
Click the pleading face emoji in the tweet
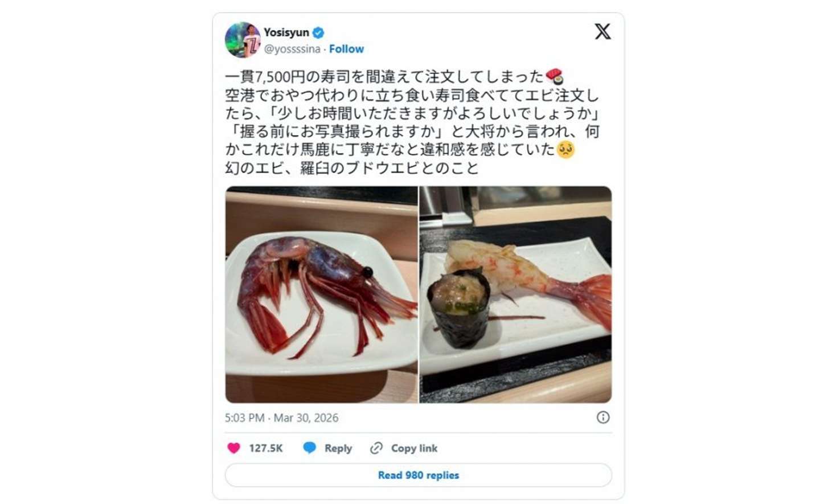pos(565,150)
